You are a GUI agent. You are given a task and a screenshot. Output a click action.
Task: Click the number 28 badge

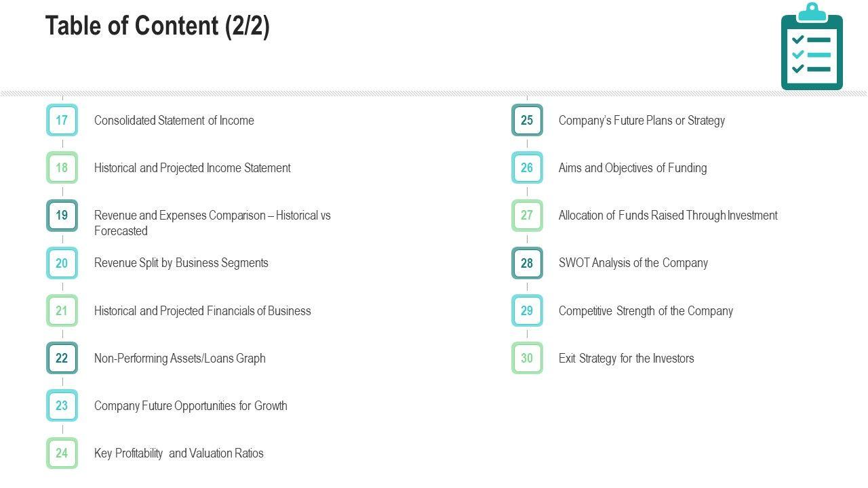(x=527, y=263)
